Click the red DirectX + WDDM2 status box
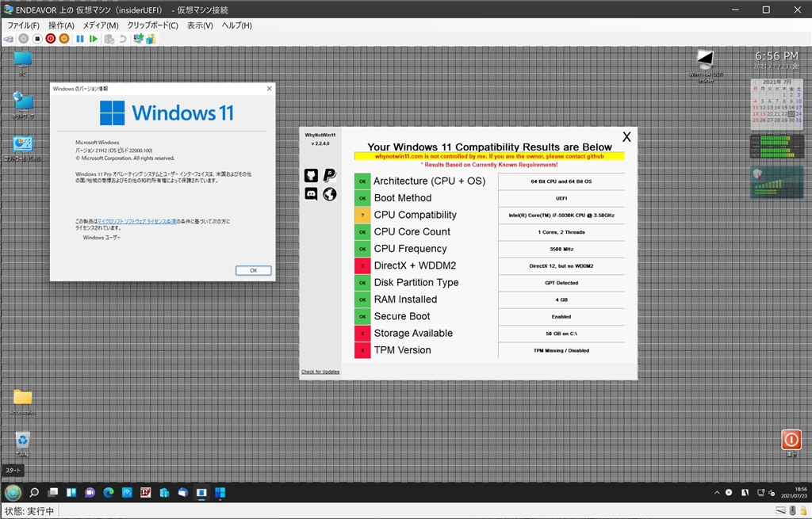The height and width of the screenshot is (519, 812). point(362,266)
